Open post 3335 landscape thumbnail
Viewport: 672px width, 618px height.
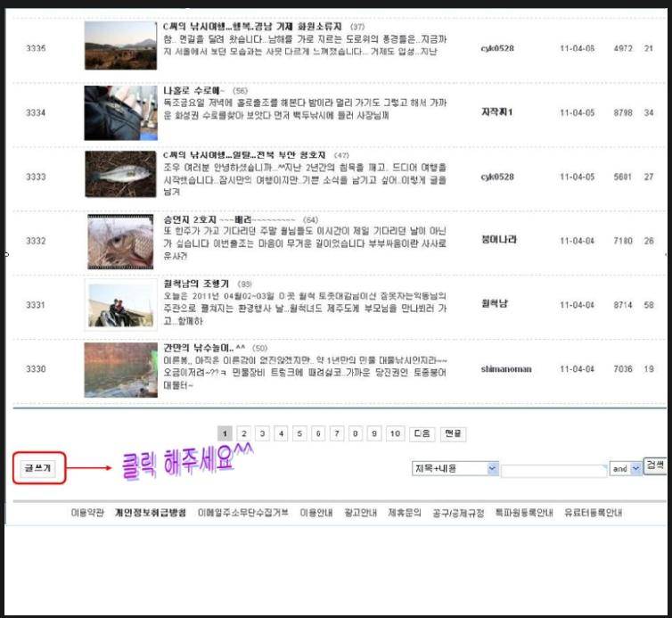(x=121, y=45)
